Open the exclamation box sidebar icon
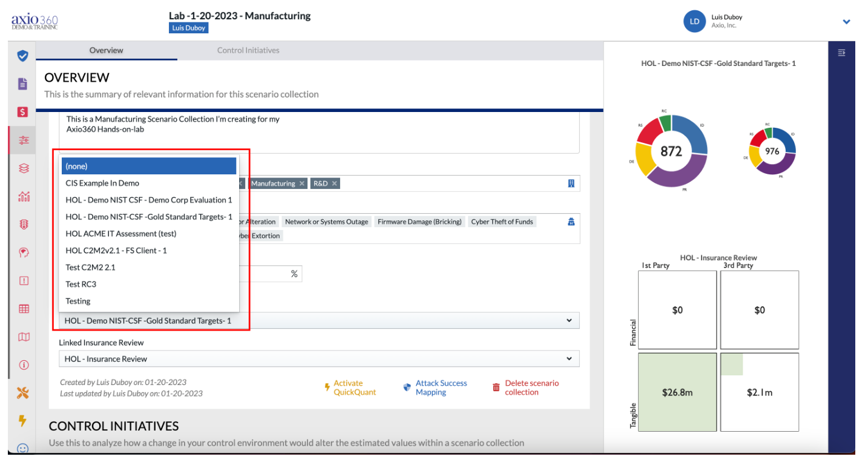 [24, 280]
